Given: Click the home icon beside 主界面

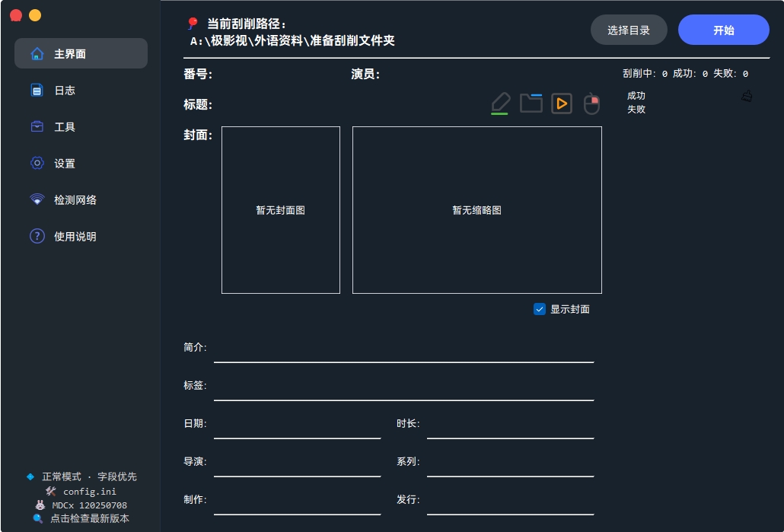Looking at the screenshot, I should [x=37, y=53].
